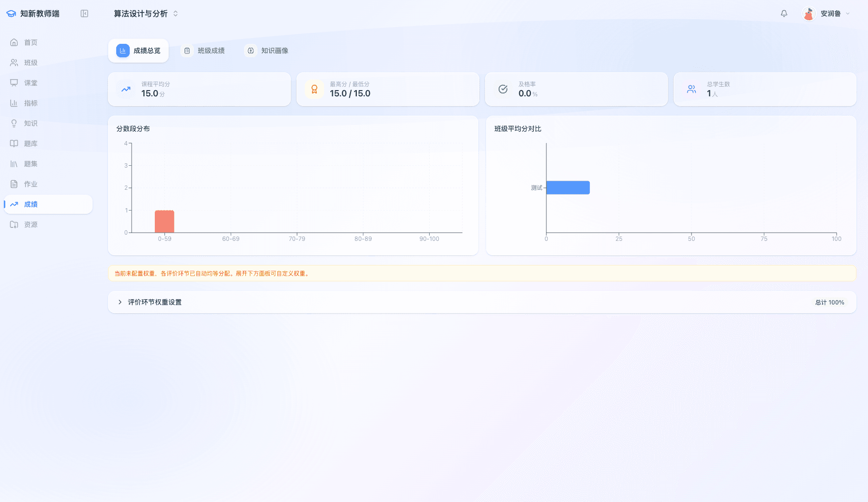This screenshot has width=868, height=502.
Task: Click the red 0-59 score bar
Action: tap(164, 222)
